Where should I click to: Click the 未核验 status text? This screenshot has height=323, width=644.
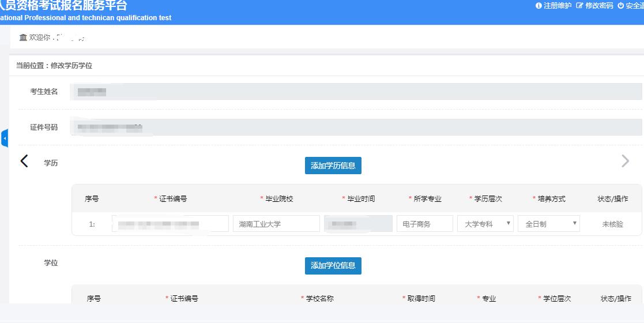(x=612, y=224)
